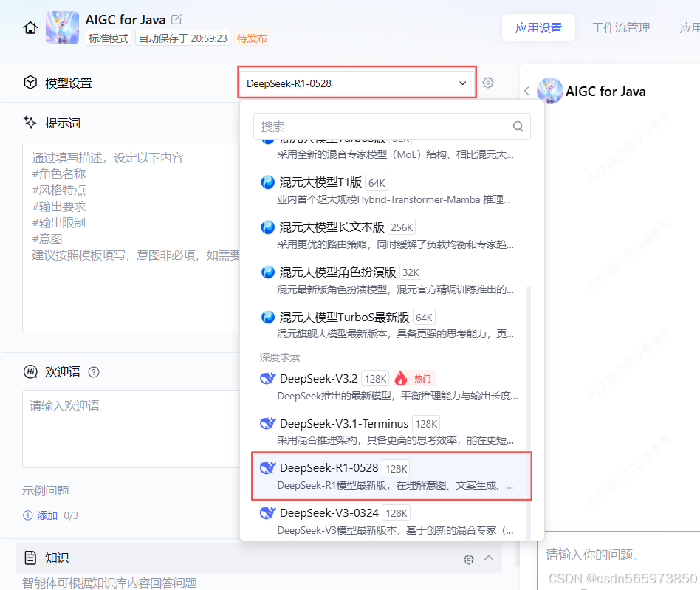Click the sparkle icon next to 提示词
The width and height of the screenshot is (700, 590).
30,123
